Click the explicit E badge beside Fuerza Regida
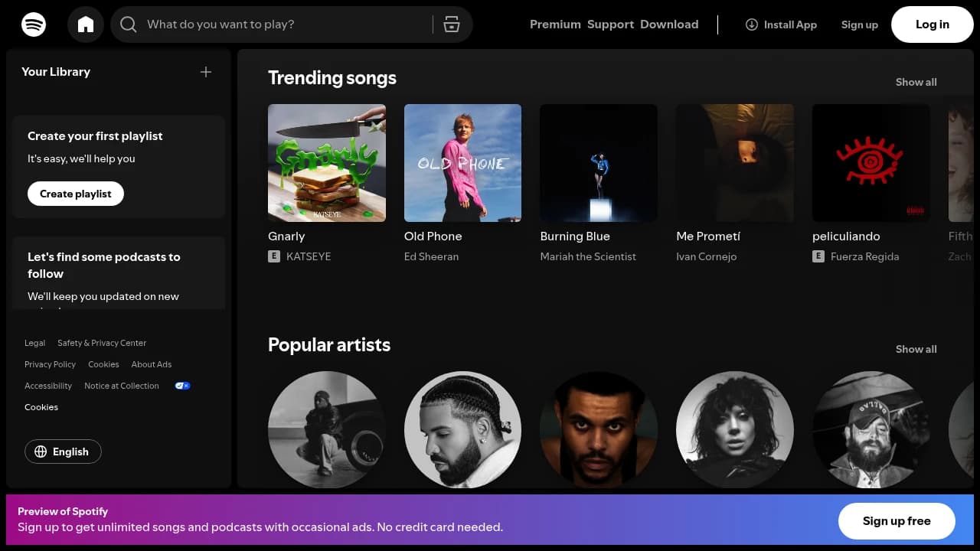The width and height of the screenshot is (980, 551). 818,256
